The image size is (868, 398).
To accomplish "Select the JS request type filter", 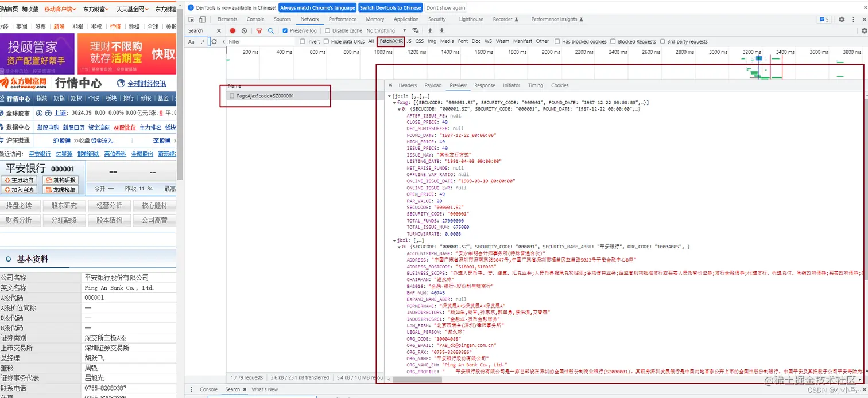I will (409, 41).
